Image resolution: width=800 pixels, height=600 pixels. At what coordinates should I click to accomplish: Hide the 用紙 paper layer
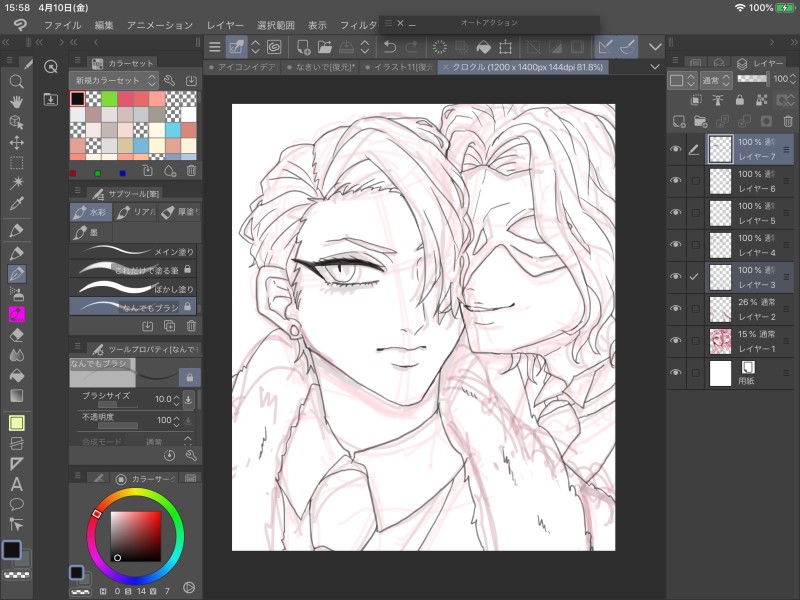(x=676, y=372)
